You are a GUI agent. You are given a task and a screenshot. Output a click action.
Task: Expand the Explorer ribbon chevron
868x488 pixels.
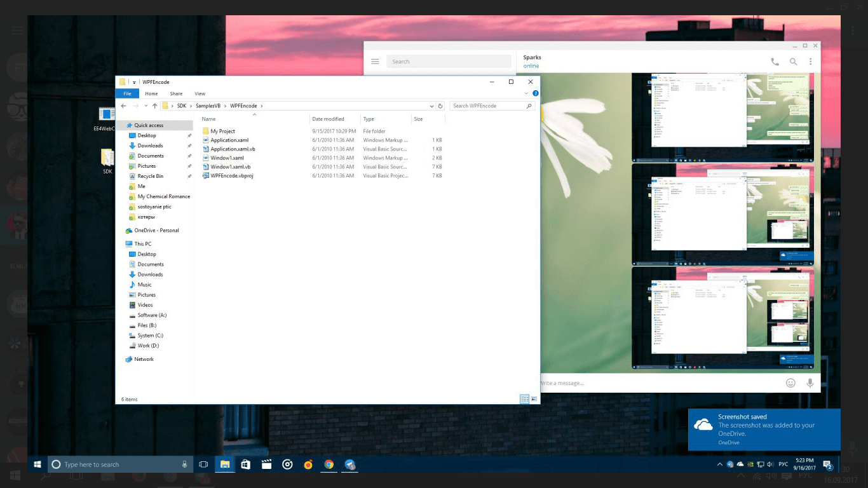(527, 93)
